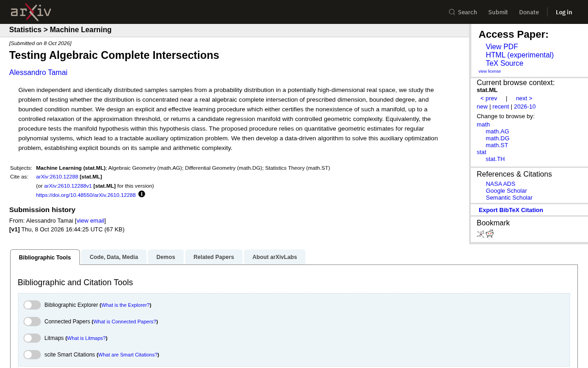The width and height of the screenshot is (588, 368).
Task: Change browse context to math.DG
Action: tap(498, 138)
